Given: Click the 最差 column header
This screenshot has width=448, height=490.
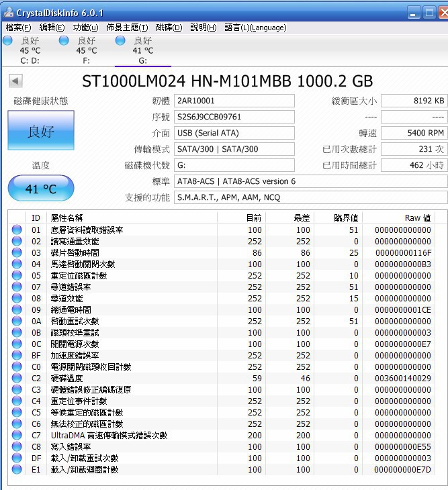Looking at the screenshot, I should click(289, 217).
